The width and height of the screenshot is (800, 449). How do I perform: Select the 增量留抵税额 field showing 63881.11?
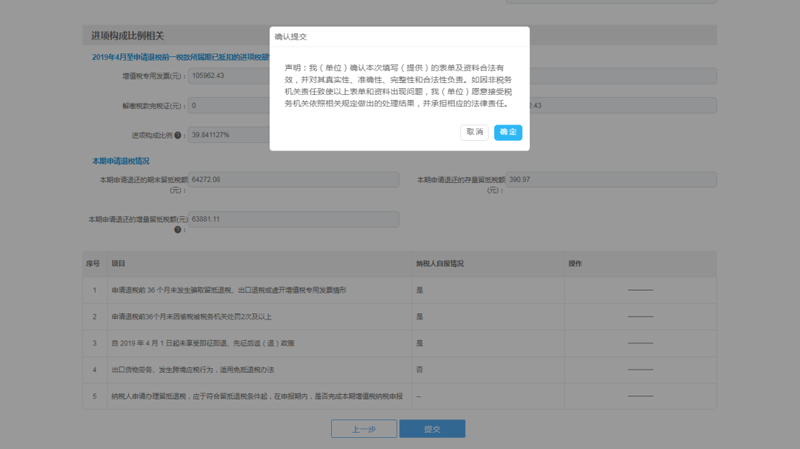293,219
